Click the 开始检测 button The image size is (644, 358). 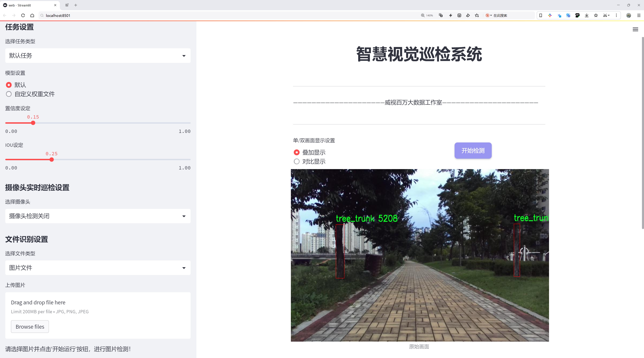pyautogui.click(x=473, y=150)
